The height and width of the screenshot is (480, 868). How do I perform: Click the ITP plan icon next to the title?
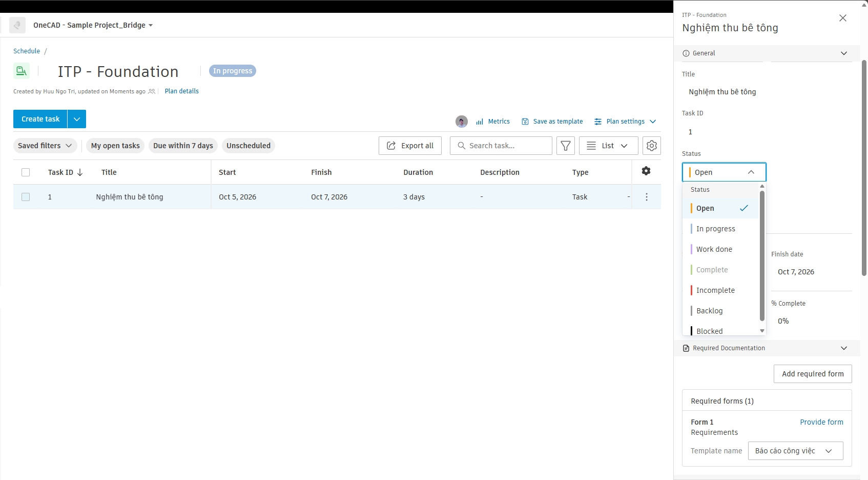point(22,71)
